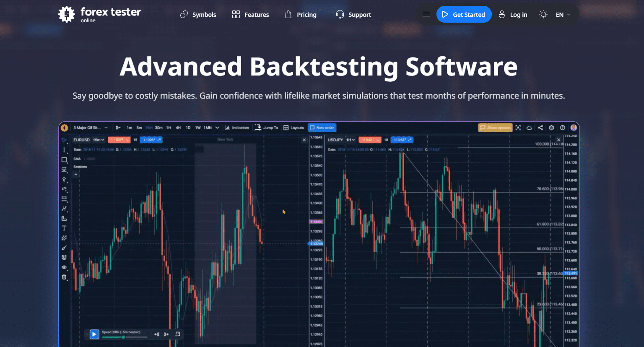Click the delete (trash) icon in the sidebar

pos(64,277)
